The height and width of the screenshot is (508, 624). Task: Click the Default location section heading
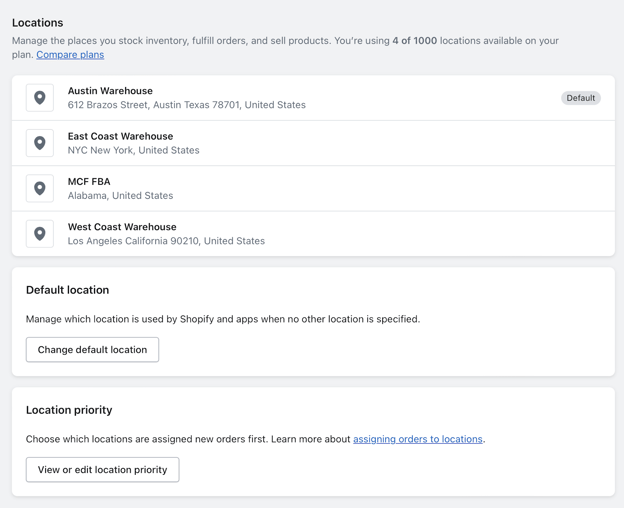point(67,290)
